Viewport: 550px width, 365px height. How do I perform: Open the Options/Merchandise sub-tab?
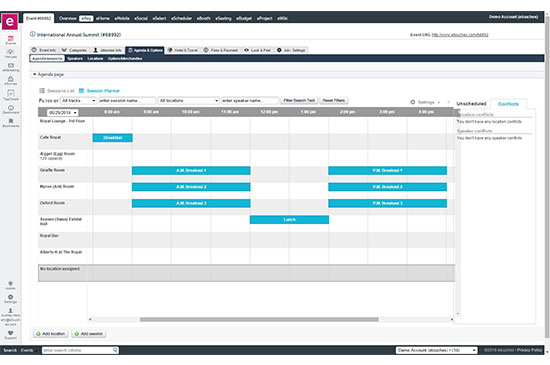pyautogui.click(x=125, y=59)
